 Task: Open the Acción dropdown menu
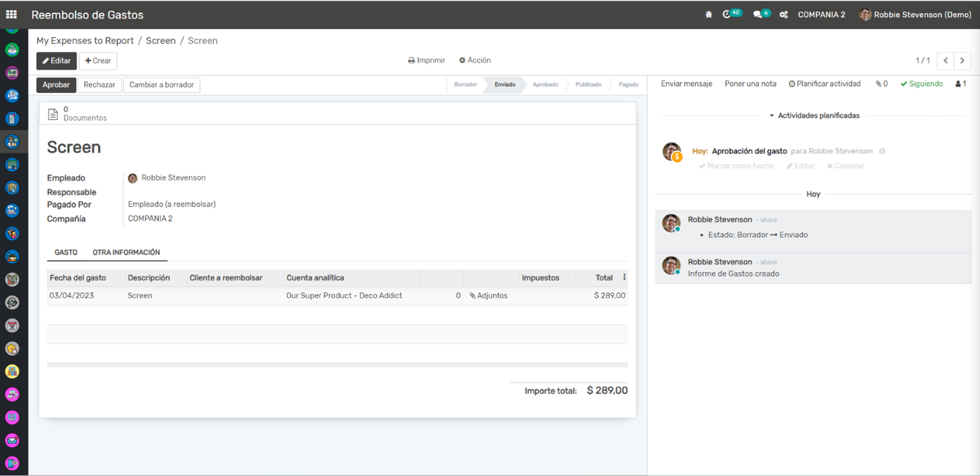tap(475, 60)
